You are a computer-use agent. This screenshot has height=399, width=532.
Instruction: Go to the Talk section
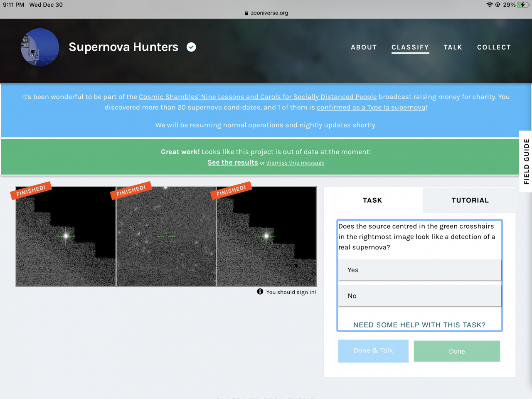[453, 47]
